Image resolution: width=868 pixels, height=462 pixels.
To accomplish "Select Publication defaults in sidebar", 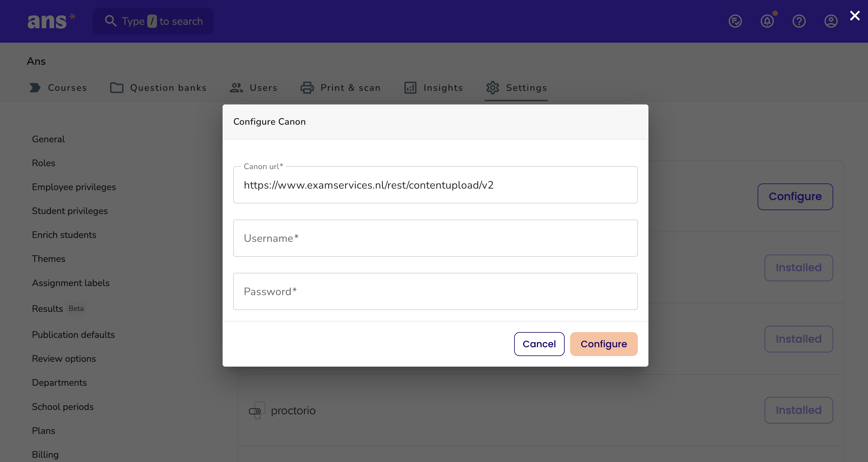I will 73,335.
